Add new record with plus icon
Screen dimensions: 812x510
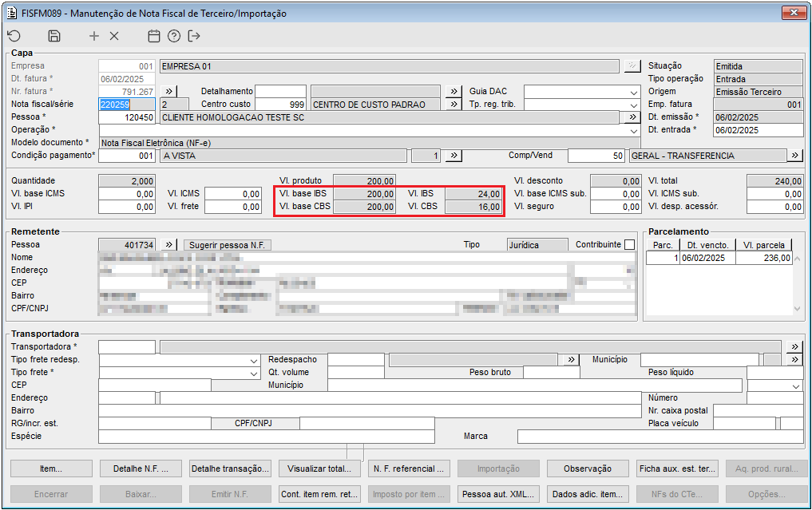[x=93, y=36]
